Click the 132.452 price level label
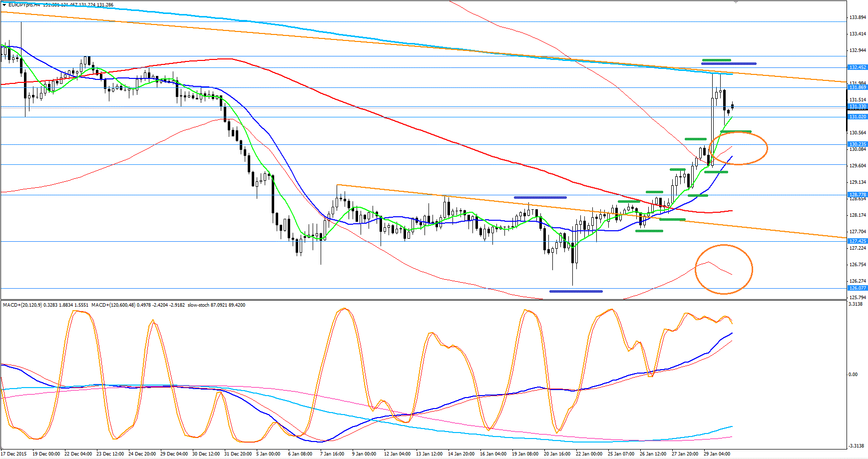This screenshot has width=868, height=459. (858, 67)
